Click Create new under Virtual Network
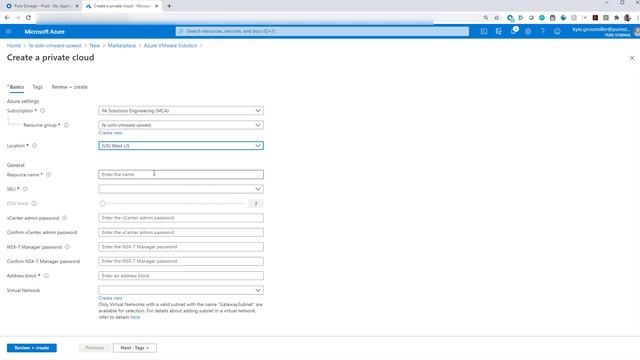Viewport: 640px width, 360px height. pos(110,298)
